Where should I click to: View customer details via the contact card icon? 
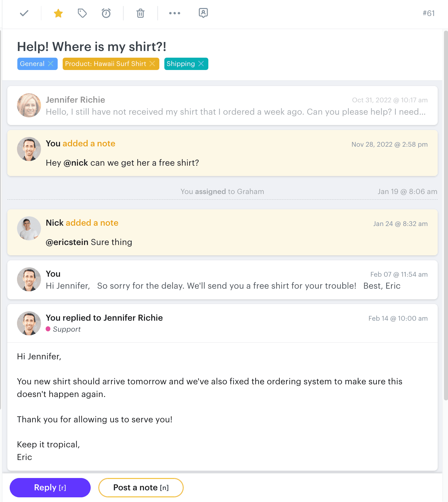(x=203, y=13)
